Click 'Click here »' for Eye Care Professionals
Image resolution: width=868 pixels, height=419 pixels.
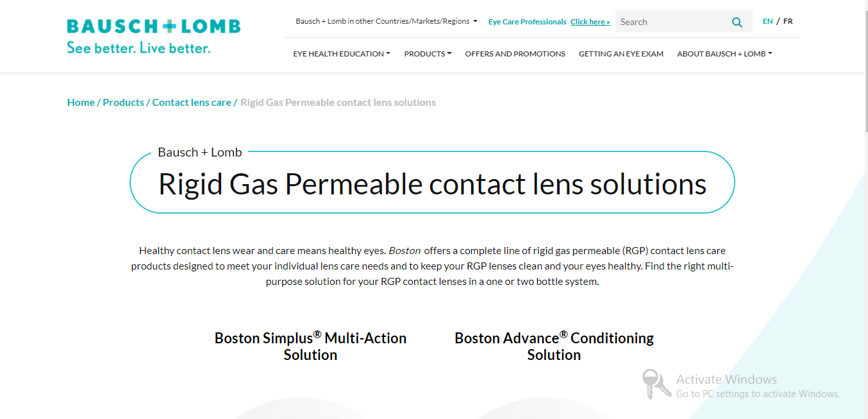tap(590, 21)
